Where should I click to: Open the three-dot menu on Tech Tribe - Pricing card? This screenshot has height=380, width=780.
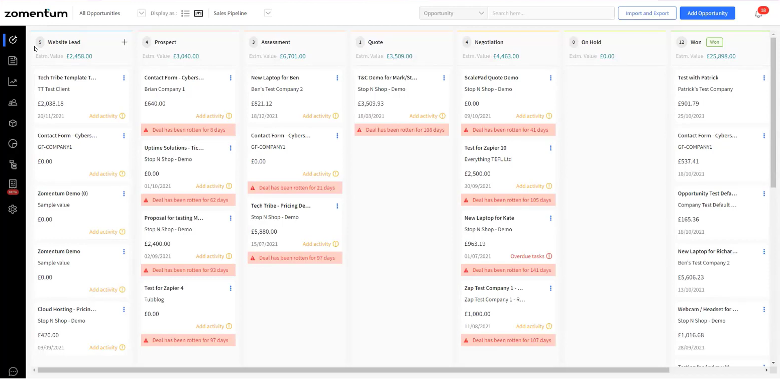tap(337, 205)
